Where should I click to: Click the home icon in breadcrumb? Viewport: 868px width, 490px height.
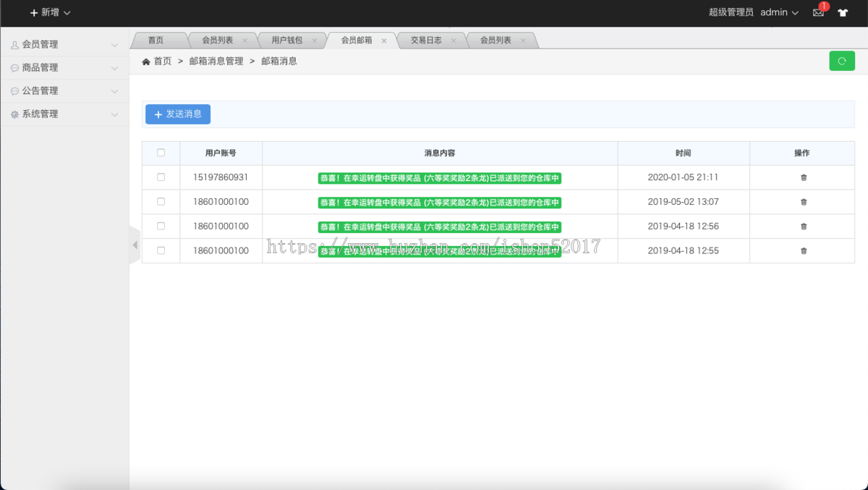click(x=146, y=62)
